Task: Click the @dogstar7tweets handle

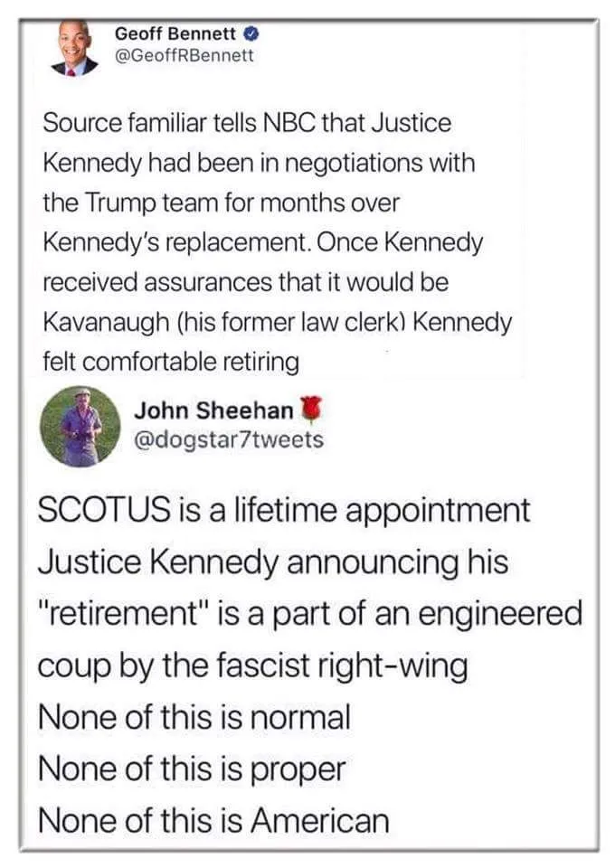Action: pos(227,439)
